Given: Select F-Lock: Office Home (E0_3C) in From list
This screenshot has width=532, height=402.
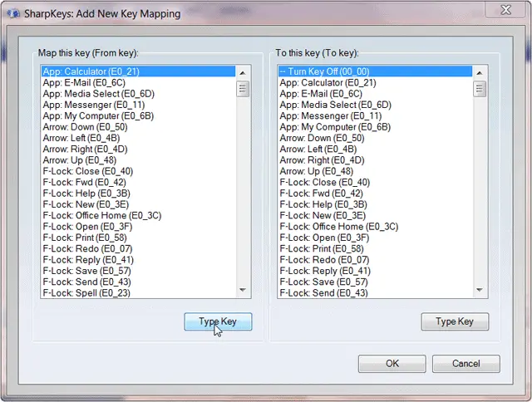Looking at the screenshot, I should tap(138, 216).
